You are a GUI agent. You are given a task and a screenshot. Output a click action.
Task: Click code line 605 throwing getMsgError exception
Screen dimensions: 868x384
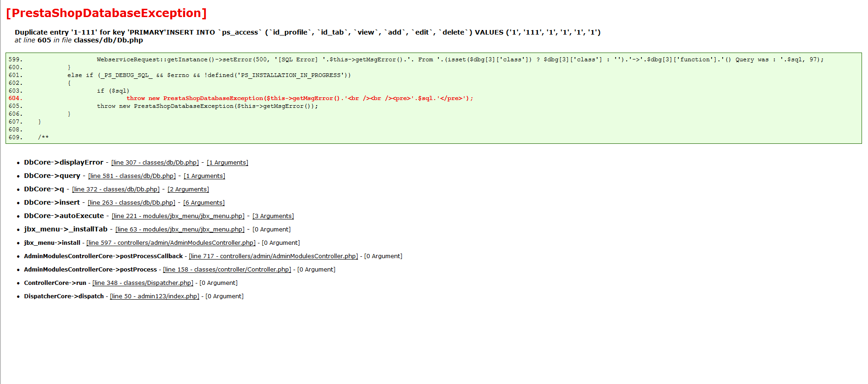click(x=208, y=106)
